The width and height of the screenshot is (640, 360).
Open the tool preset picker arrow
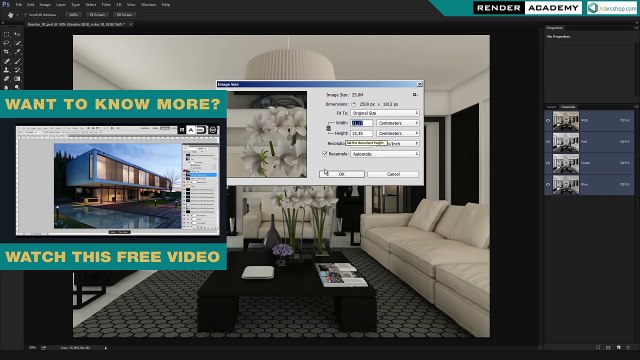coord(18,15)
